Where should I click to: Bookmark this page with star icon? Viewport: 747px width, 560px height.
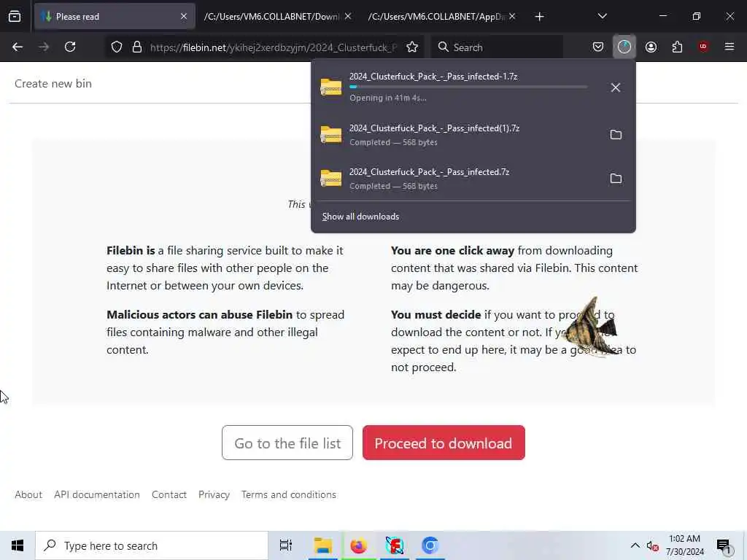[x=412, y=47]
